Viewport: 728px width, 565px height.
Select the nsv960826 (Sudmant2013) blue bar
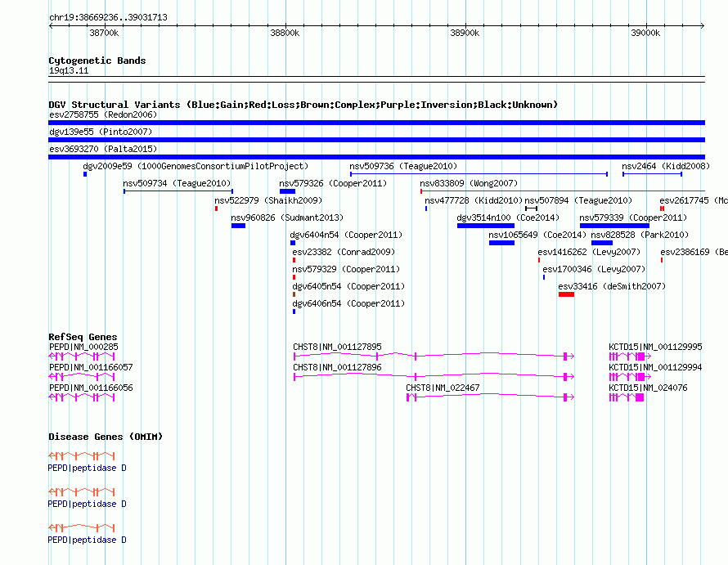click(238, 226)
